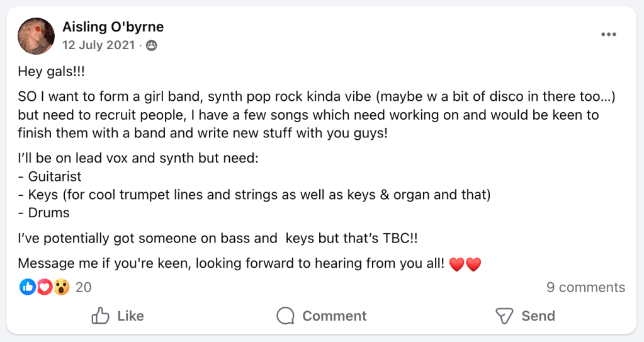644x342 pixels.
Task: Open the three-dot post options menu
Action: [608, 35]
